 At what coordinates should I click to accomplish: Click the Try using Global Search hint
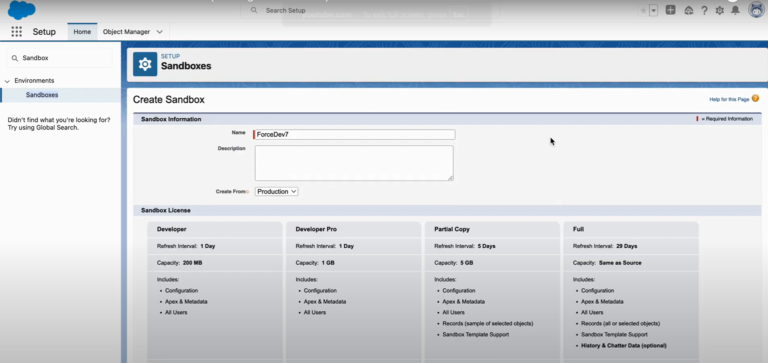point(43,128)
